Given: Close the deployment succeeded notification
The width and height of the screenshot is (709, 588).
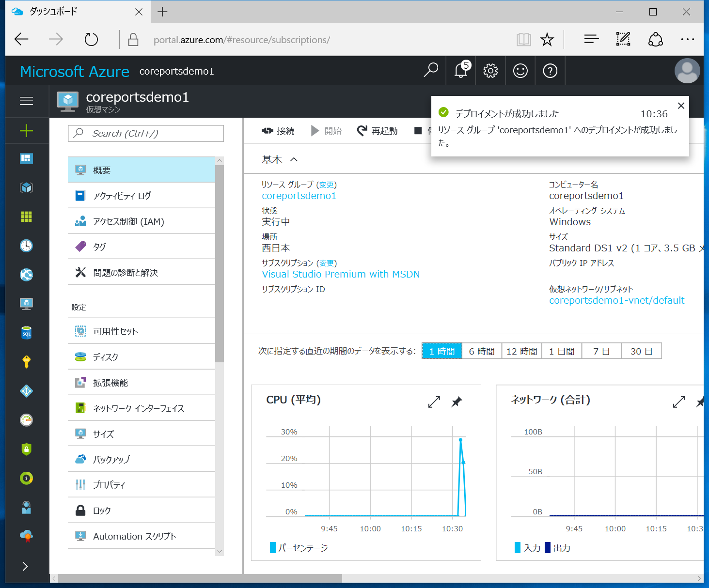Looking at the screenshot, I should point(681,106).
